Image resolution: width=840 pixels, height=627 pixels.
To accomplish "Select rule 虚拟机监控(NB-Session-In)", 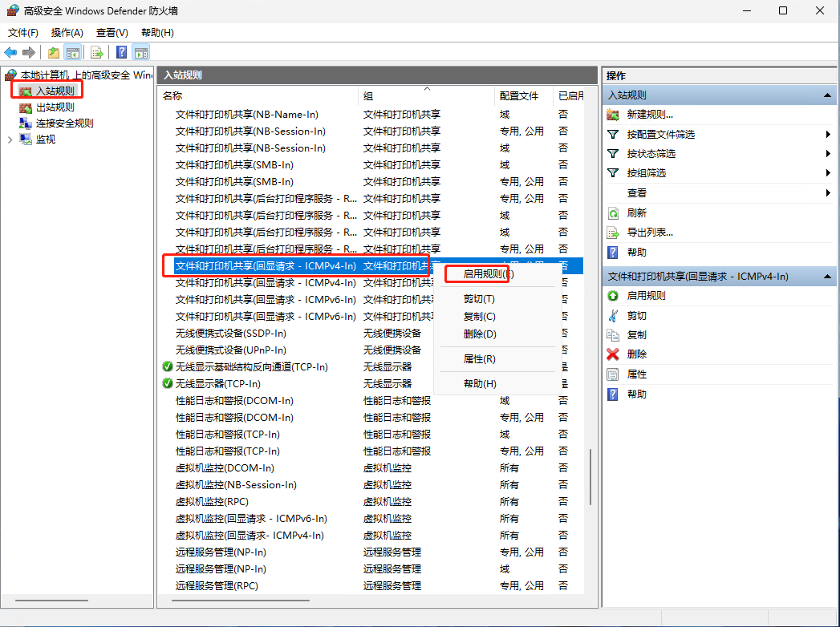I will pos(236,484).
